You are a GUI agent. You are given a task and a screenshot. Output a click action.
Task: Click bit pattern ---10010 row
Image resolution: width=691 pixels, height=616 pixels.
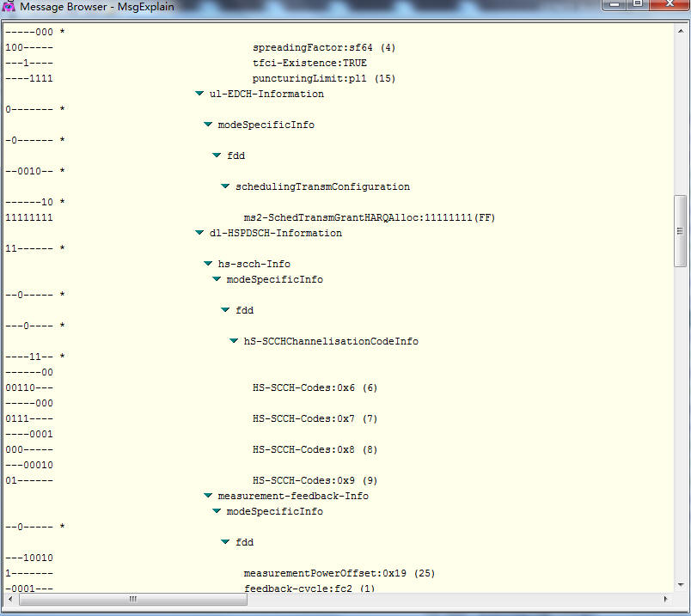[x=29, y=558]
